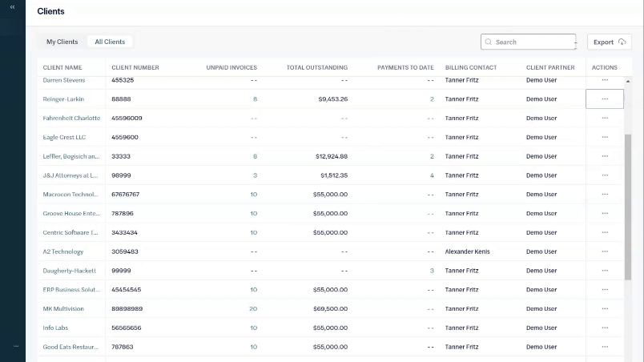
Task: Open the MK Multivision client link
Action: click(x=63, y=308)
